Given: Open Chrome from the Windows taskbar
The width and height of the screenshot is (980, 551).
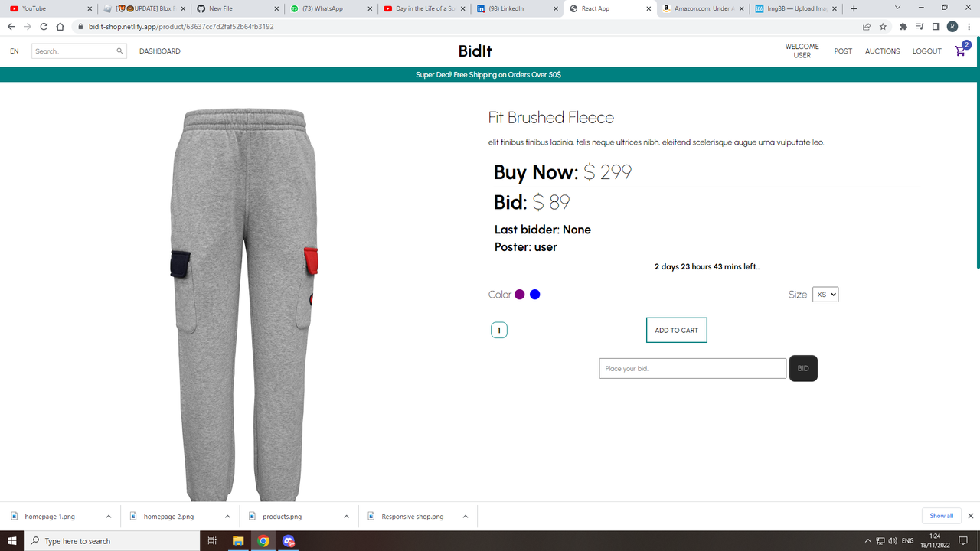Looking at the screenshot, I should (x=263, y=541).
